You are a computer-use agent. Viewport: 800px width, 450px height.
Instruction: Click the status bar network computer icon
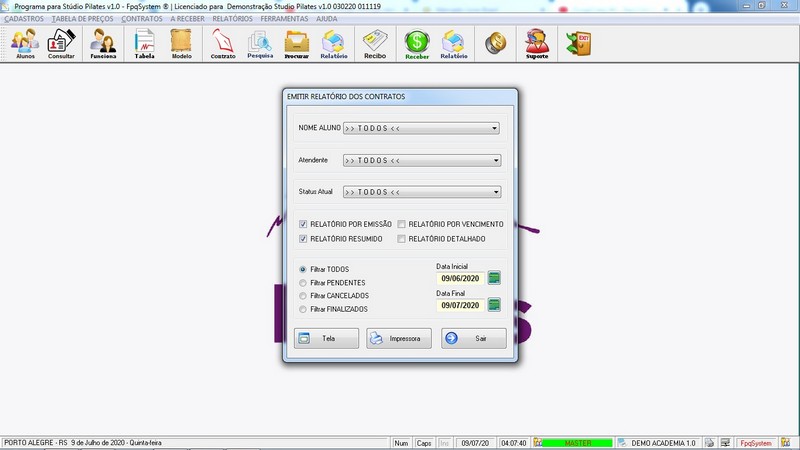point(725,443)
